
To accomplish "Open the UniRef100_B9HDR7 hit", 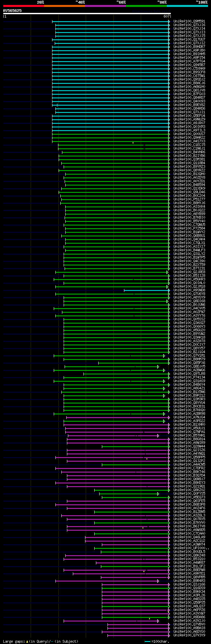I will click(x=189, y=47).
